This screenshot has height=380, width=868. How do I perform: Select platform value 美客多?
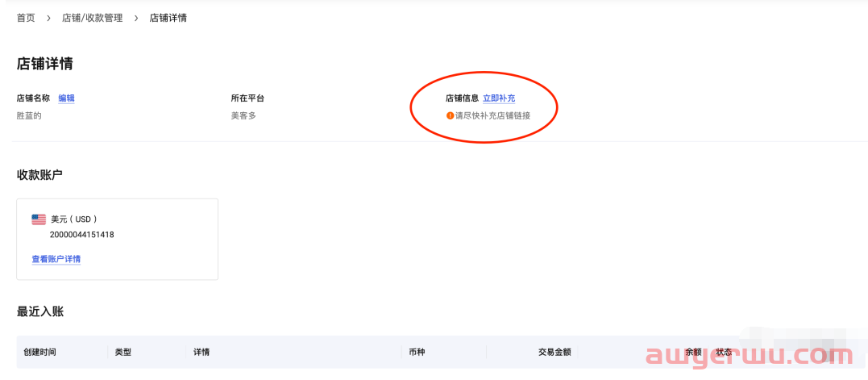coord(243,115)
